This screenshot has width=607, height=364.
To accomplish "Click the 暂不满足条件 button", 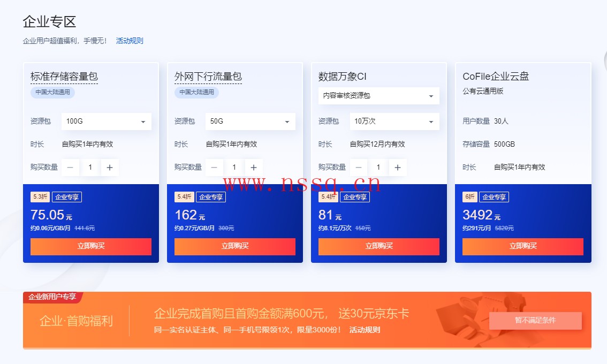I will [x=535, y=321].
